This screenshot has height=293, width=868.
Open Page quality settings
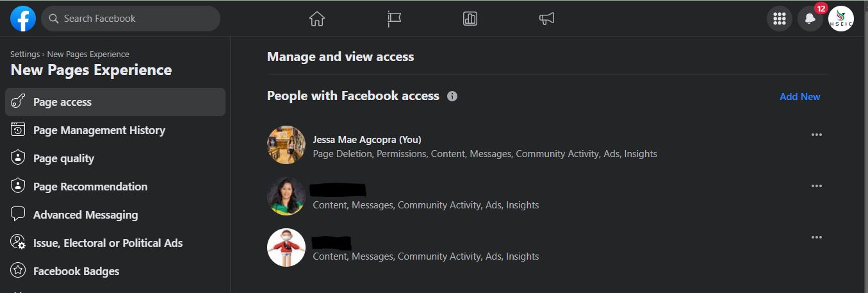coord(63,158)
